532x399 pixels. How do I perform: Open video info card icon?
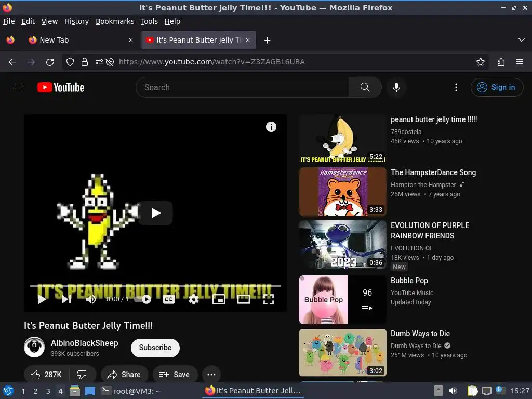(x=271, y=127)
